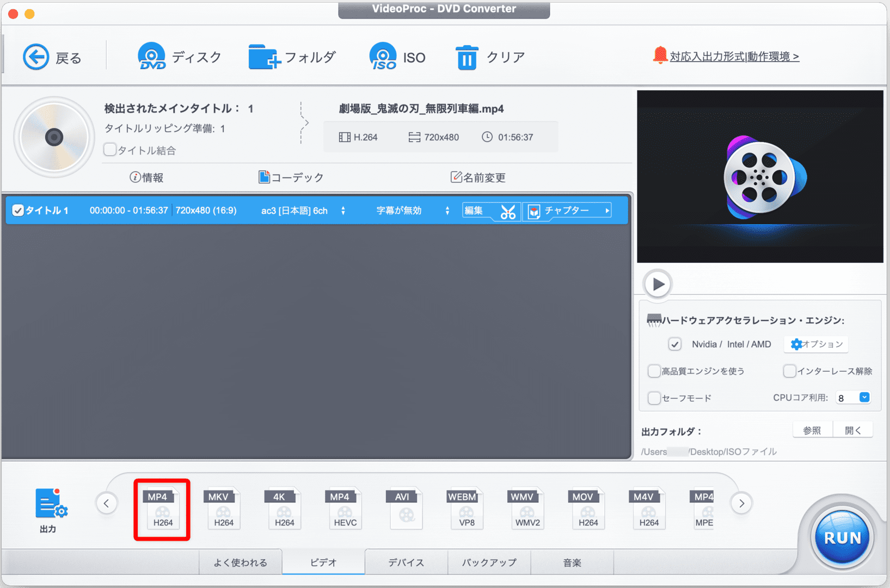This screenshot has width=890, height=588.
Task: Switch to the デバイス tab
Action: point(406,562)
